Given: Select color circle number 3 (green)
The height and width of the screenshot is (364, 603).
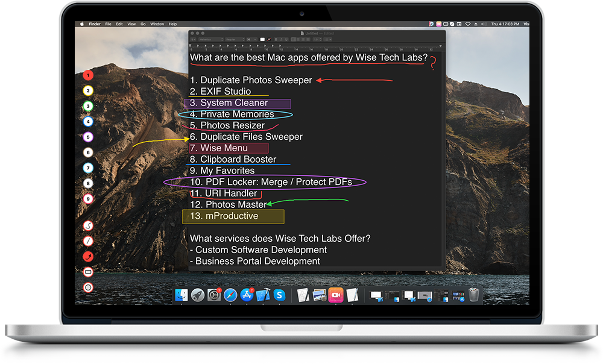Looking at the screenshot, I should pos(88,106).
